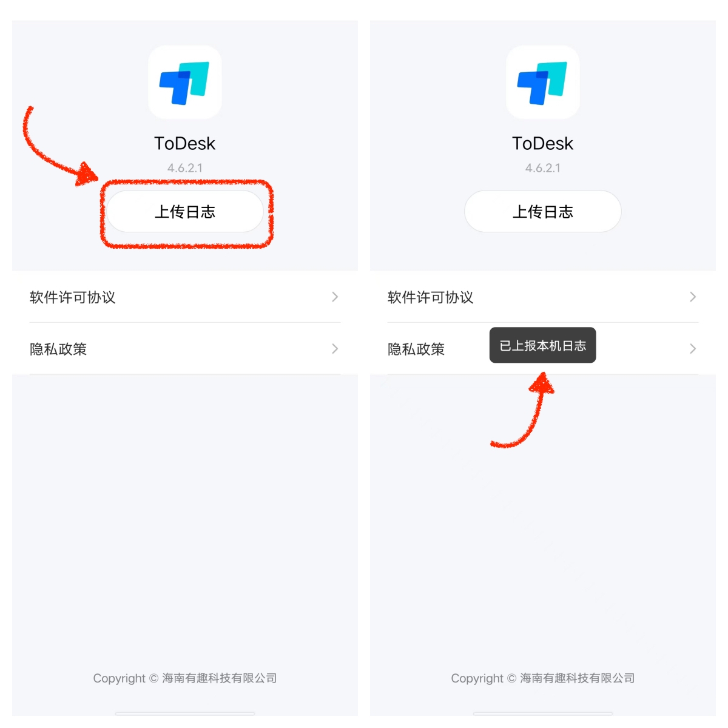
Task: Tap the 上传日志 button outlined in red
Action: click(x=185, y=212)
